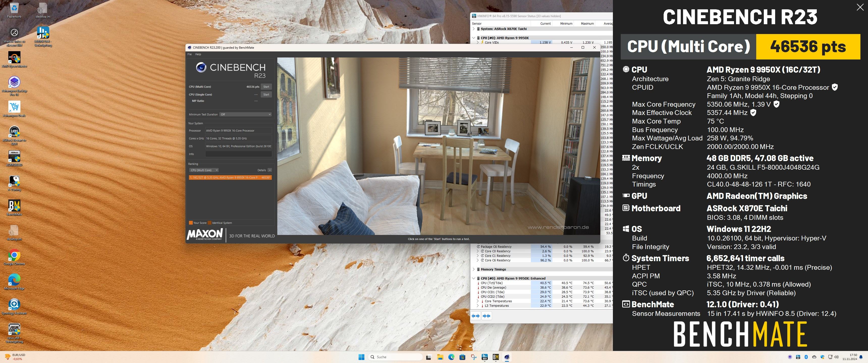Launch A-Tuning desktop shortcut
Screen dimensions: 868x363
tap(14, 183)
